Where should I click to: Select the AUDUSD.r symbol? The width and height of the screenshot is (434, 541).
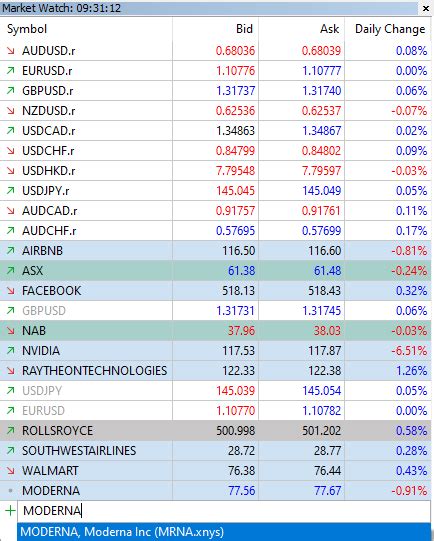click(x=49, y=51)
